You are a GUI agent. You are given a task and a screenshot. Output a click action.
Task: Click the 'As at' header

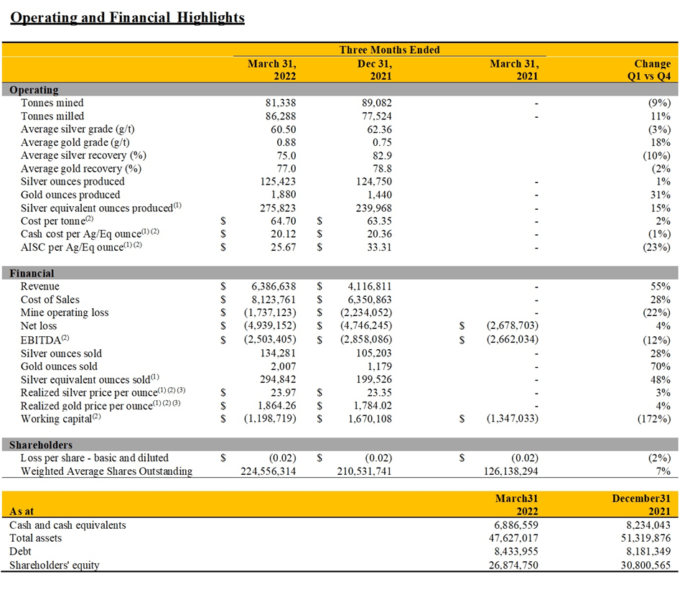[22, 511]
